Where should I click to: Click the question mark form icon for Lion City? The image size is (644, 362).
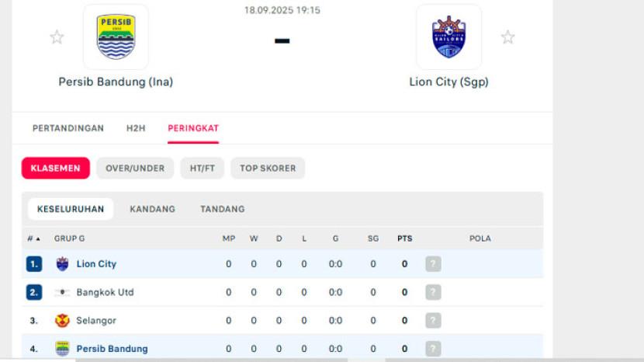433,264
